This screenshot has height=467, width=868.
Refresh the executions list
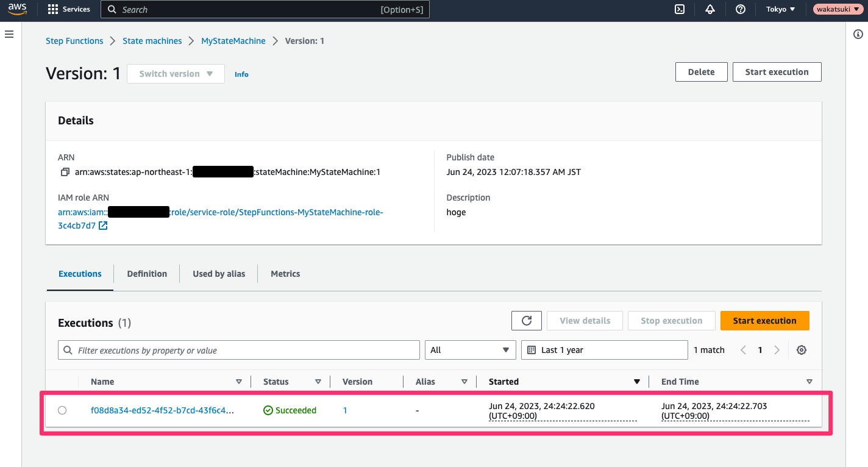(527, 321)
